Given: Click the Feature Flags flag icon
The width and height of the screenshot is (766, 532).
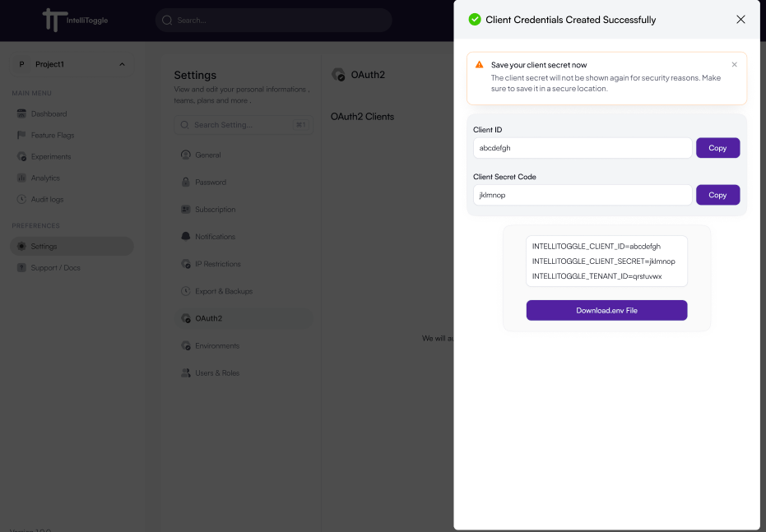Looking at the screenshot, I should coord(22,135).
